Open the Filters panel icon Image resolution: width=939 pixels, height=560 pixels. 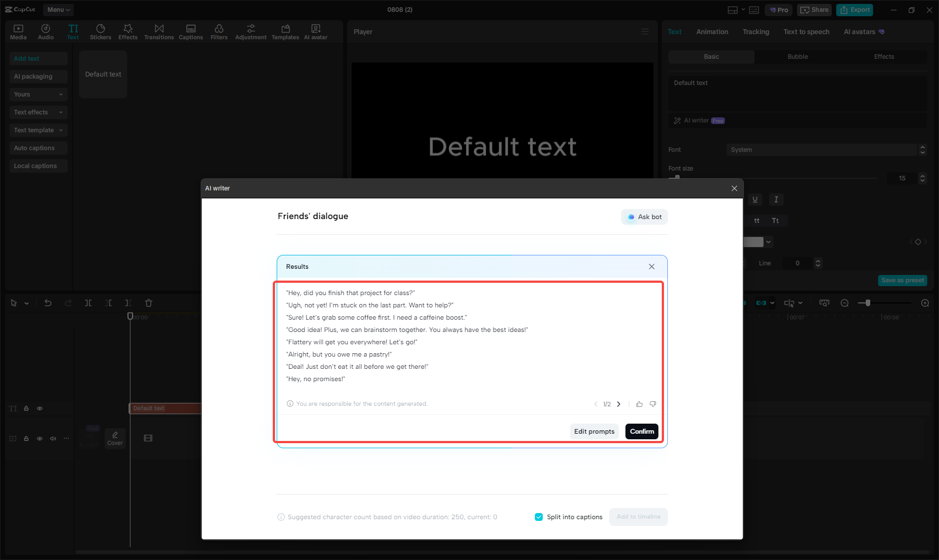219,32
